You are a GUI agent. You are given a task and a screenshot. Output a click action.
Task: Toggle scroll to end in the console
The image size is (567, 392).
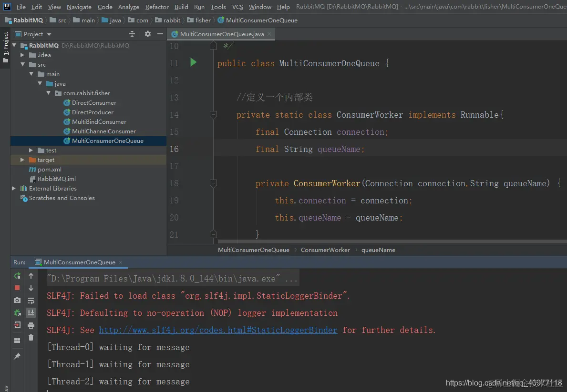tap(31, 313)
